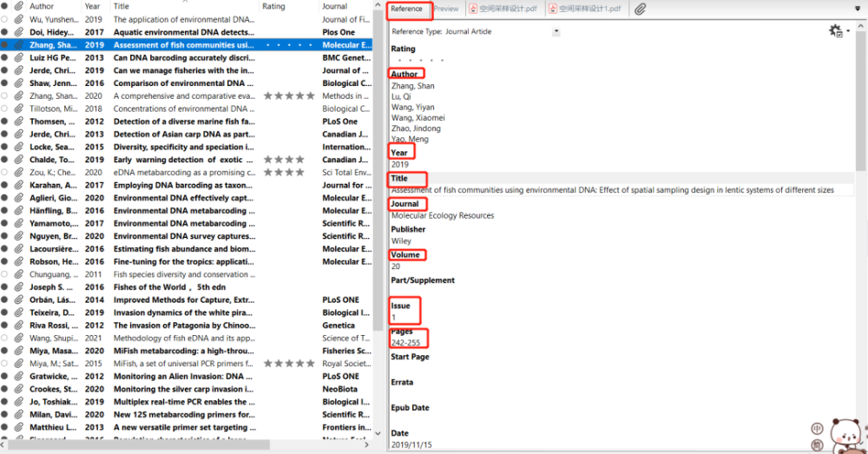Toggle read status dot for Doi, Hidey row
The width and height of the screenshot is (868, 454).
click(x=4, y=32)
